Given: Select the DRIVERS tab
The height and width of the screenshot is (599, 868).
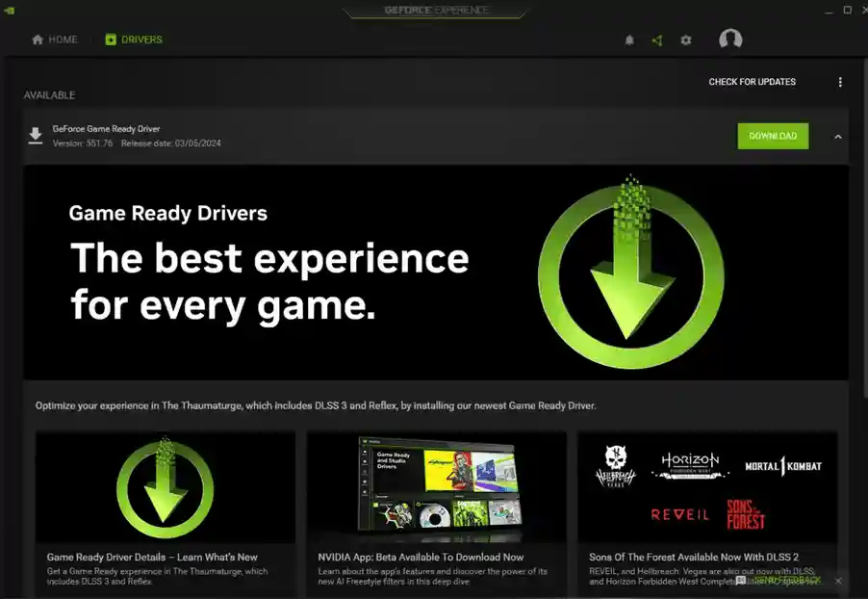Looking at the screenshot, I should 133,39.
